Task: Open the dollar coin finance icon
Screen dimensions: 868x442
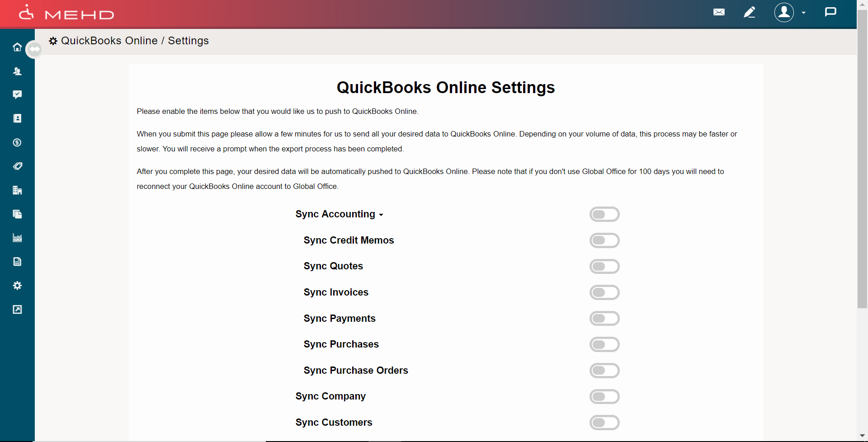Action: pos(17,142)
